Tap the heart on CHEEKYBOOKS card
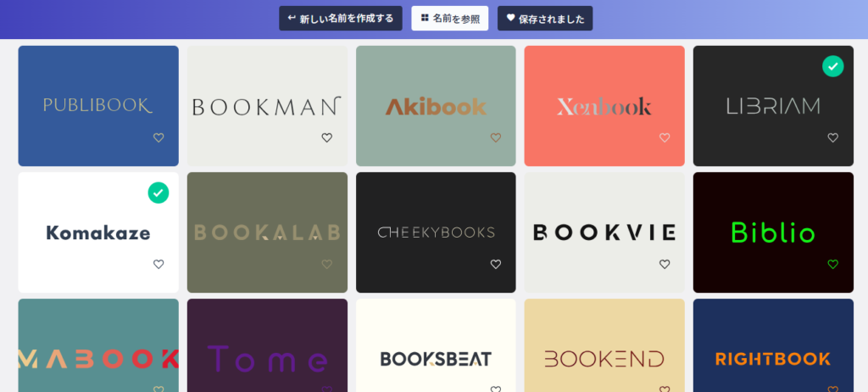868x392 pixels. pyautogui.click(x=496, y=265)
